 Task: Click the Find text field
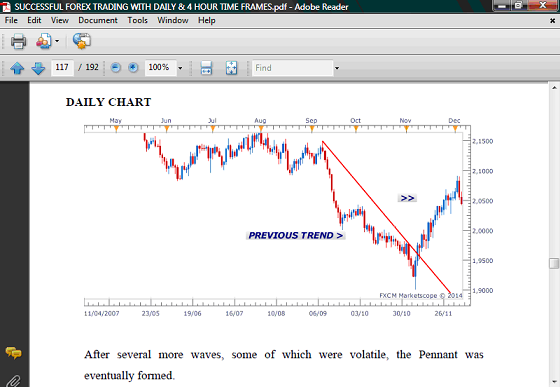(292, 67)
